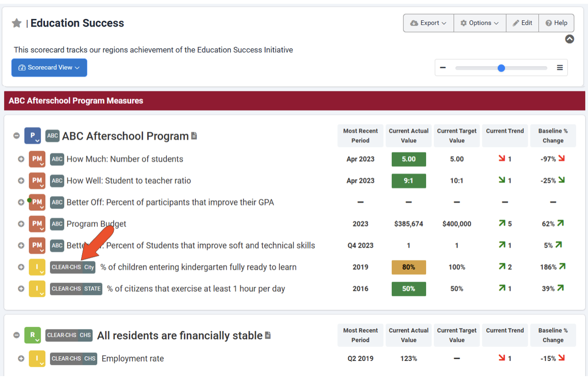Click the document note icon beside ABC Afterschool Program
This screenshot has height=378, width=588.
click(194, 136)
